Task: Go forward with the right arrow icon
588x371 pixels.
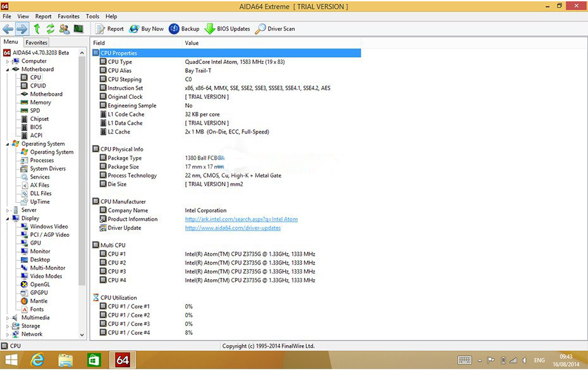Action: click(21, 29)
